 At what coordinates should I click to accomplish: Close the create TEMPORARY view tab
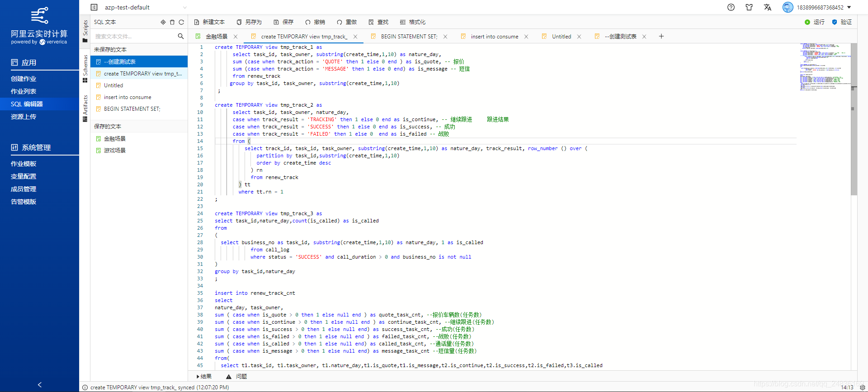[355, 37]
